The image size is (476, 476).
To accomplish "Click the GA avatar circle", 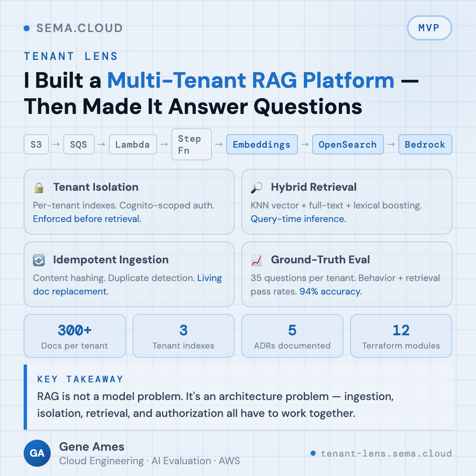I will tap(37, 453).
